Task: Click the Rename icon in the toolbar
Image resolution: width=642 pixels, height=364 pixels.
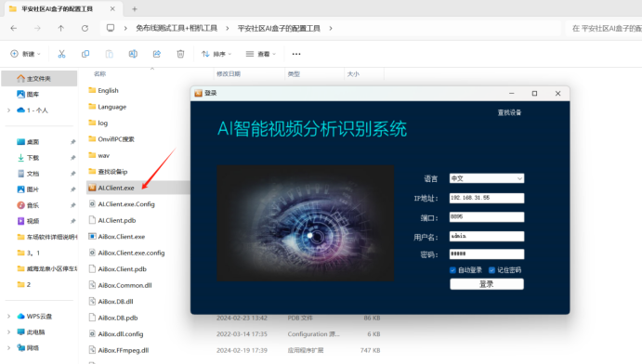Action: coord(133,54)
